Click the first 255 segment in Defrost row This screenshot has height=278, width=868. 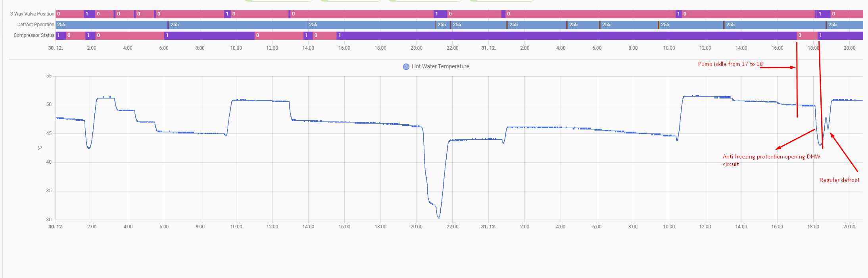click(111, 25)
